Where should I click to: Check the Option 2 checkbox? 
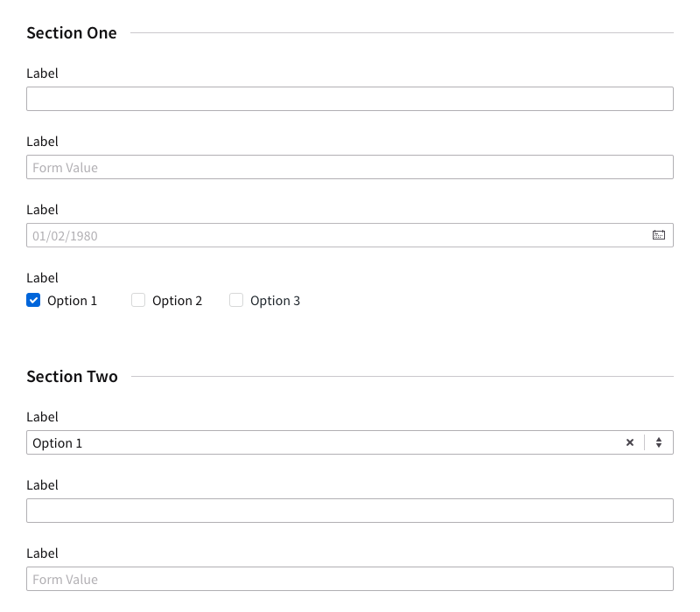click(138, 300)
